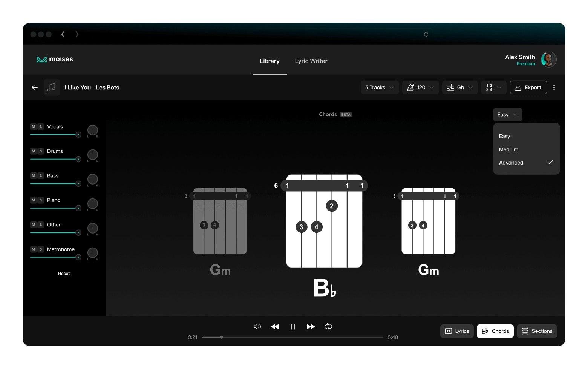Expand the 5 Tracks dropdown
The width and height of the screenshot is (588, 369).
pos(380,88)
